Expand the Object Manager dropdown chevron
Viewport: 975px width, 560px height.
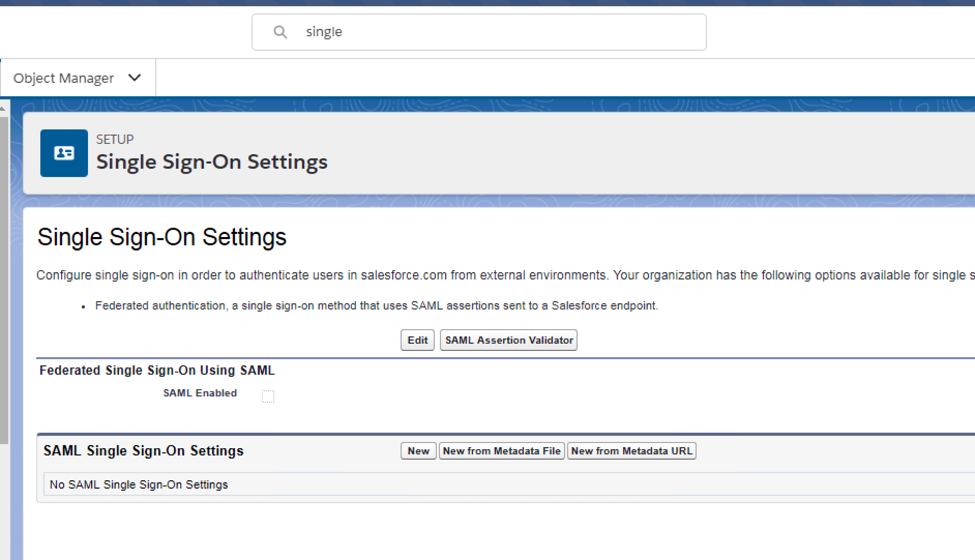[x=135, y=78]
